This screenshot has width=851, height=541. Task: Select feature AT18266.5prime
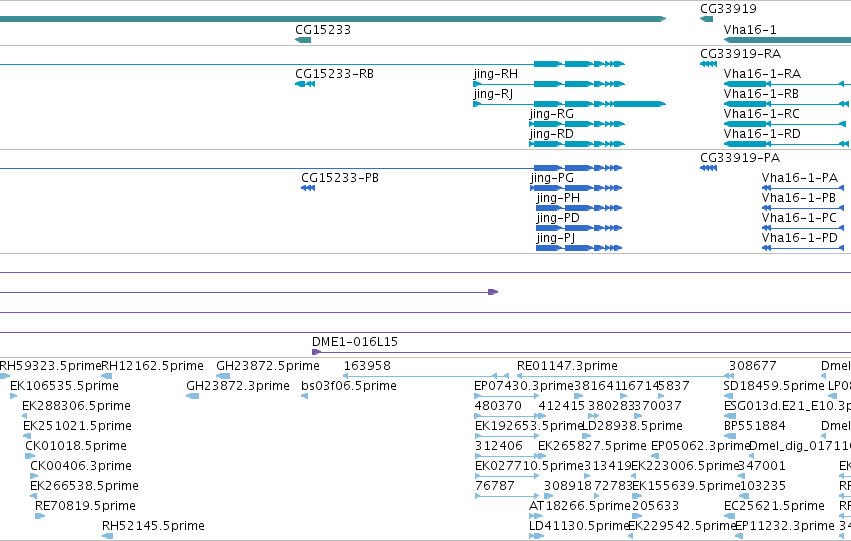pos(580,506)
